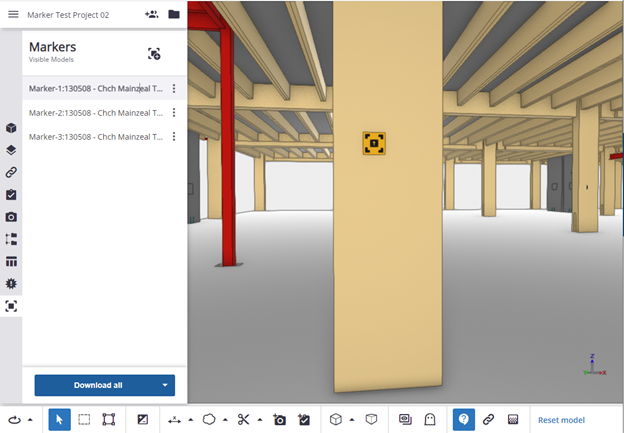Open the Models cube panel in sidebar
The image size is (624, 433).
(11, 129)
